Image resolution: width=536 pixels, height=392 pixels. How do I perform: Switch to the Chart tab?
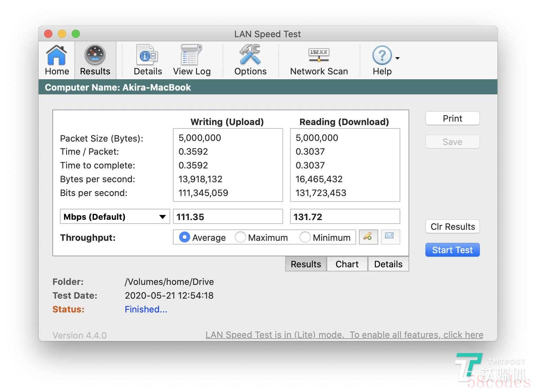pyautogui.click(x=347, y=264)
